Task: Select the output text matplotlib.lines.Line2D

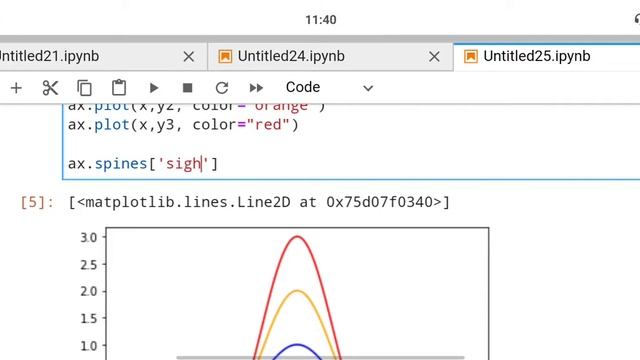Action: click(x=188, y=202)
